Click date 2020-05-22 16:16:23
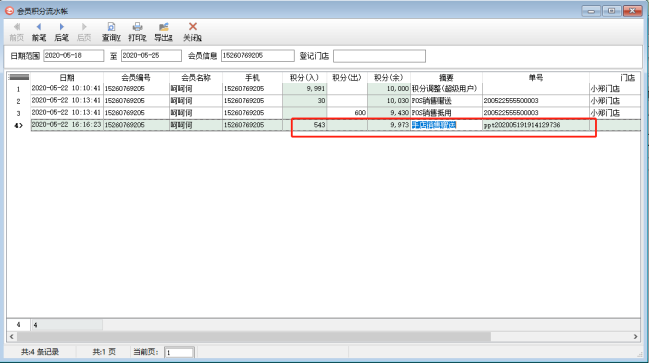Viewport: 649px width, 363px height. point(66,125)
